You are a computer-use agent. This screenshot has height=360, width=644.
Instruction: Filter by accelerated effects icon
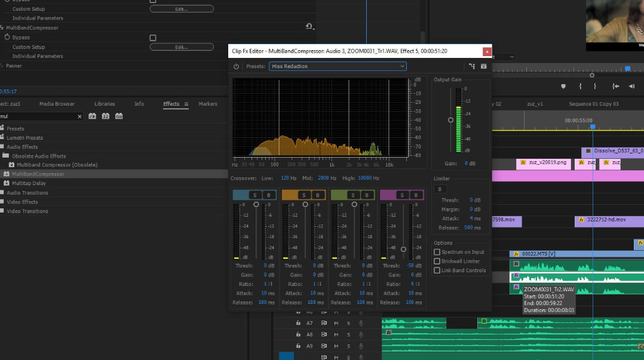pyautogui.click(x=93, y=116)
